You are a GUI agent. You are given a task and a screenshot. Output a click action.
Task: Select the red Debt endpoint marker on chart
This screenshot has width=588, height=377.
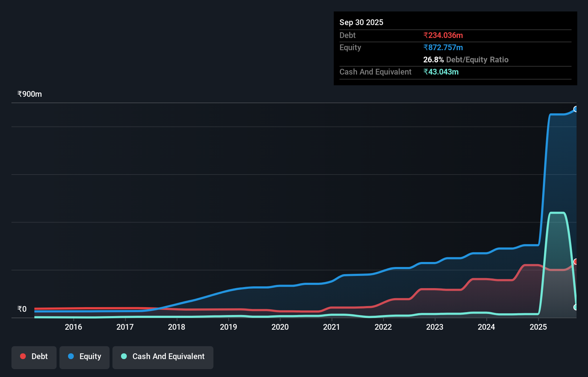click(x=576, y=262)
